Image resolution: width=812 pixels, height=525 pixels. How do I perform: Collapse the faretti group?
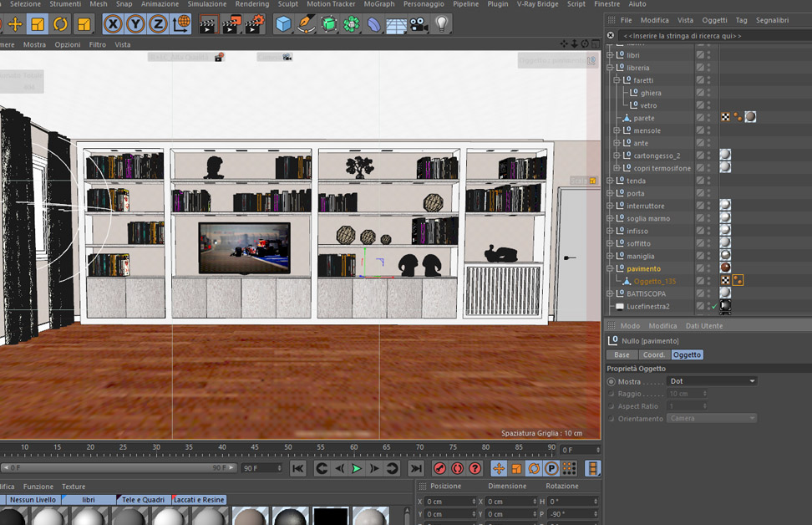(x=617, y=79)
